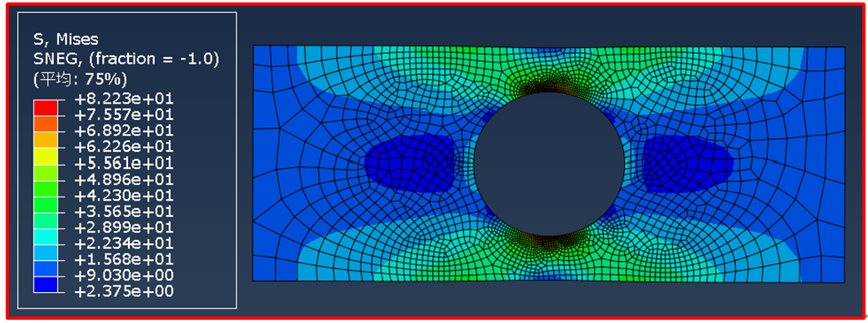Click the yellow +6.226e+01 legend swatch
The width and height of the screenshot is (868, 323).
point(46,156)
